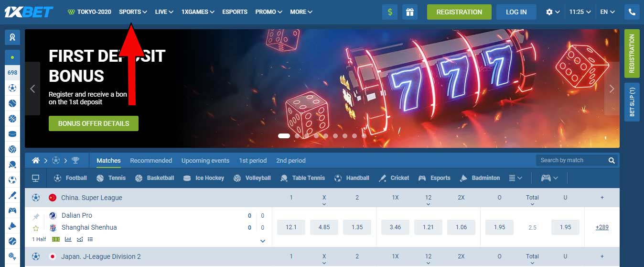Open the EN language dropdown

pos(607,12)
